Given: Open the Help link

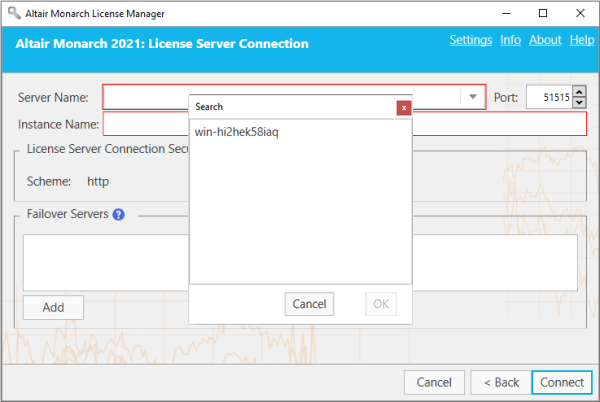Looking at the screenshot, I should point(581,40).
